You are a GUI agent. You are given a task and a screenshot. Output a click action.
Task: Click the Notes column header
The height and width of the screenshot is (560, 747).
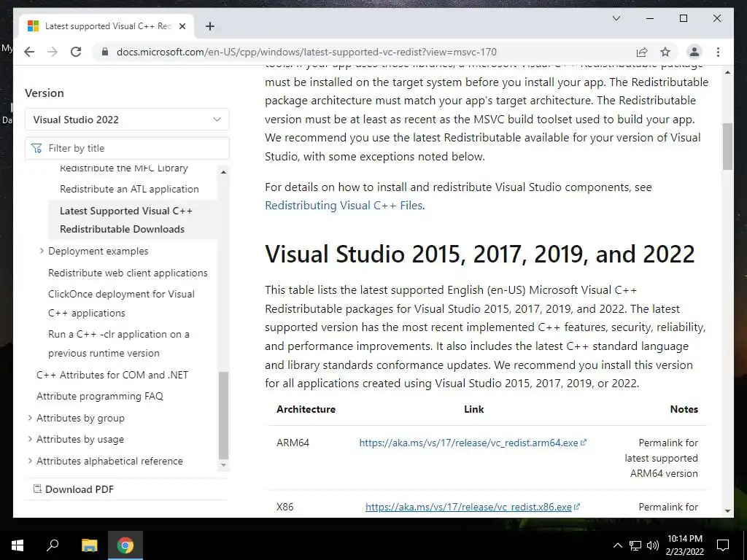click(x=684, y=409)
